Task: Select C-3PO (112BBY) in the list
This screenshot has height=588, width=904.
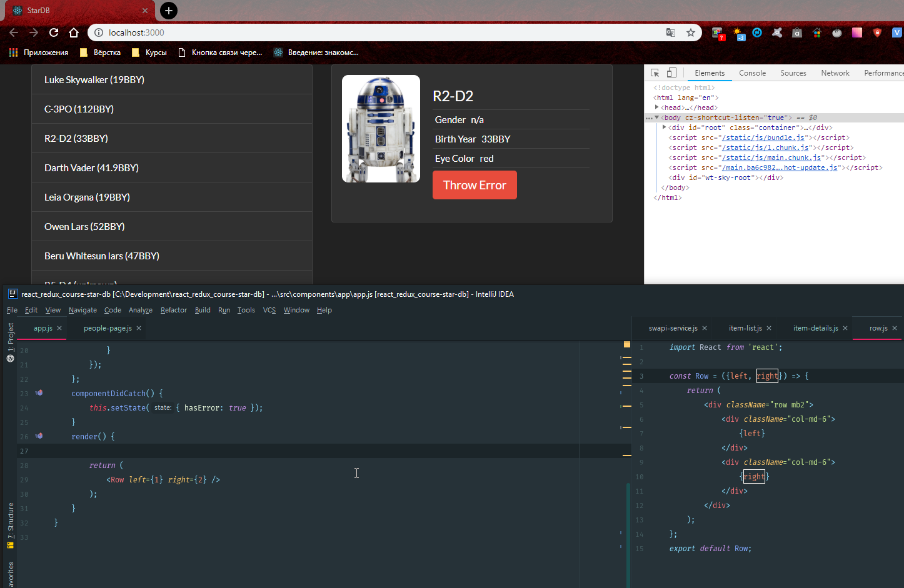Action: tap(172, 109)
